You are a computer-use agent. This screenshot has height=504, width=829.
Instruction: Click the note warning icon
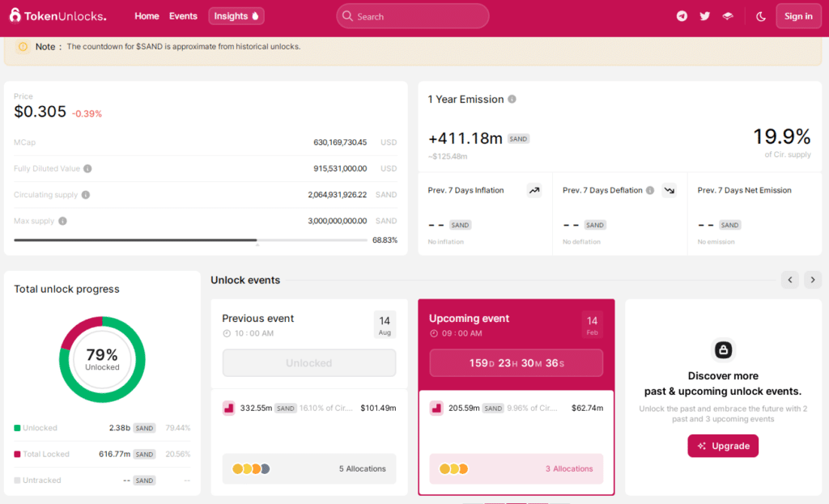pos(23,46)
